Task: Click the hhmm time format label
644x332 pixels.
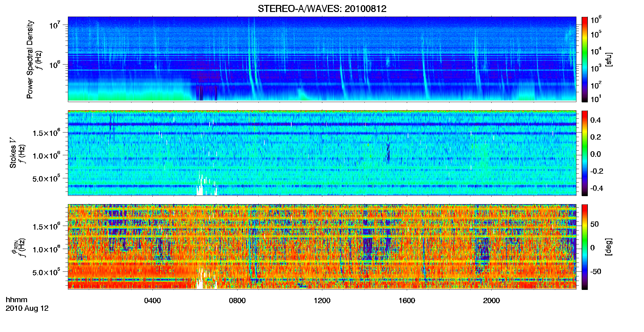Action: click(x=16, y=300)
